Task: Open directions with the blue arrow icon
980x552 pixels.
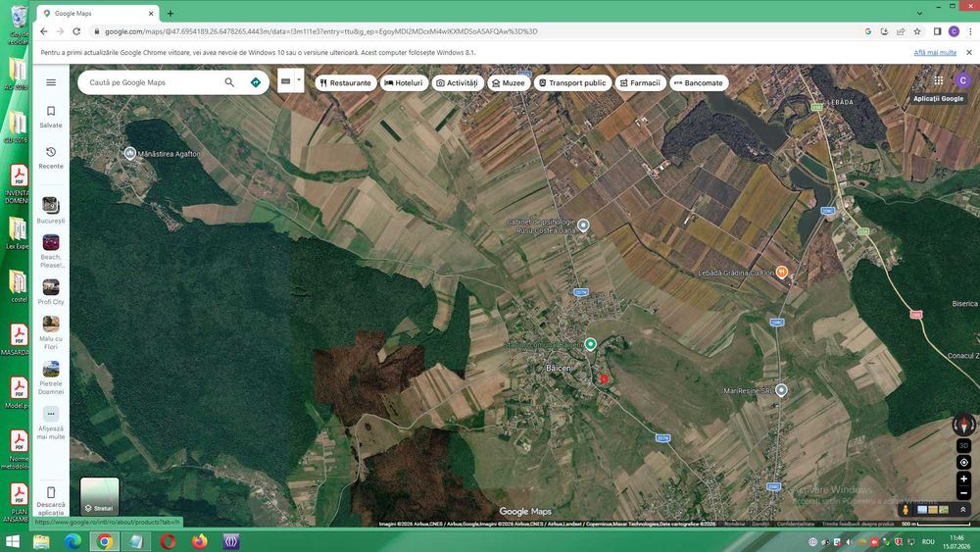Action: click(x=256, y=82)
